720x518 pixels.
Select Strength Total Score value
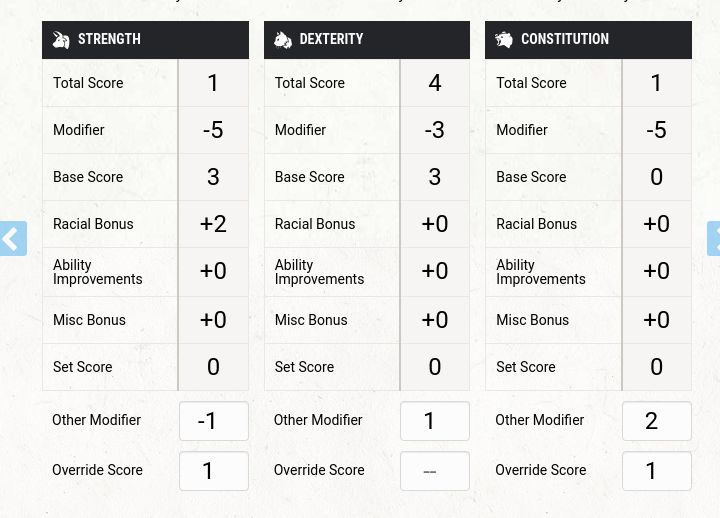[x=213, y=83]
